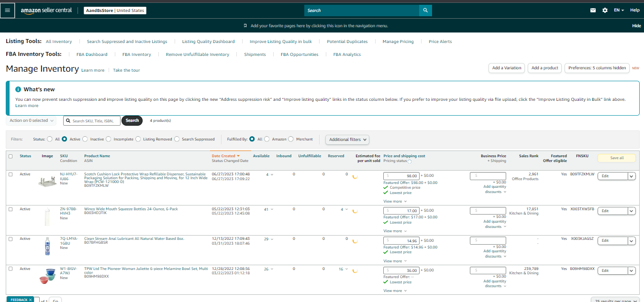Open the EN language dropdown
The image size is (644, 302).
(619, 11)
